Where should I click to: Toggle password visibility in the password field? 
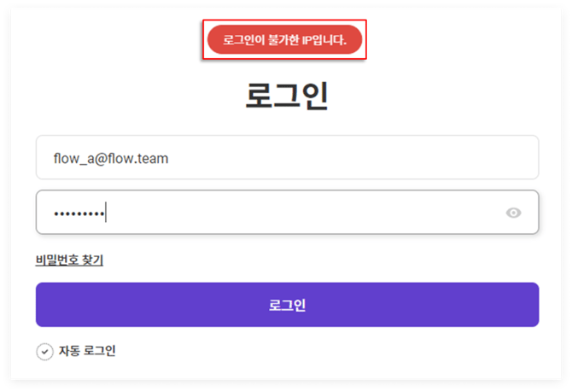[513, 213]
